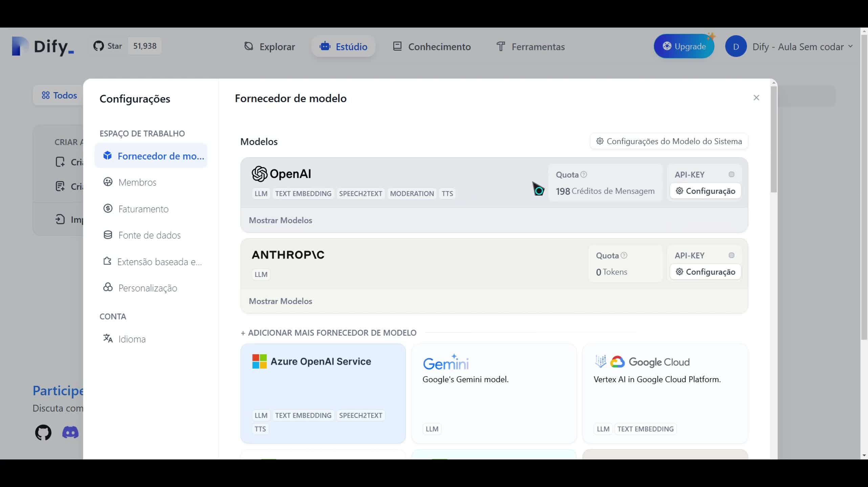Toggle the API-KEY status indicator for OpenAI
The height and width of the screenshot is (487, 868).
[x=731, y=174]
